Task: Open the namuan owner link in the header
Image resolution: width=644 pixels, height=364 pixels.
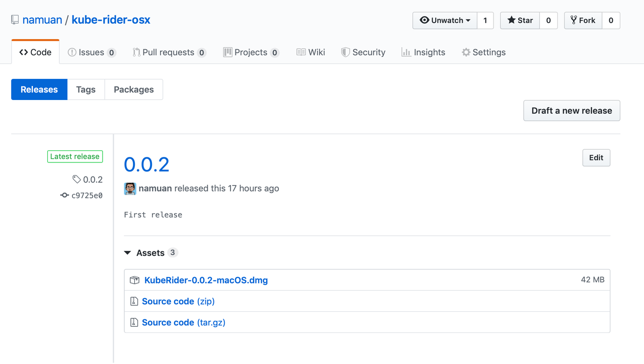Action: tap(42, 20)
